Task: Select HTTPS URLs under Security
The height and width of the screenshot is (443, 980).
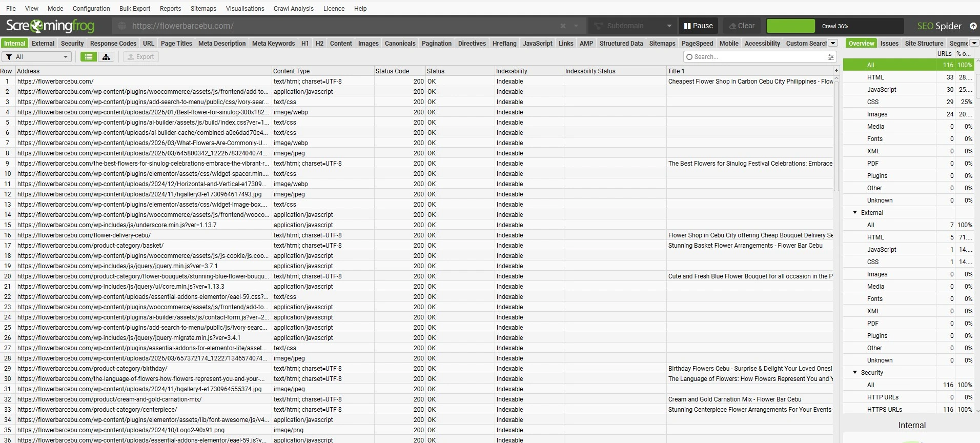Action: [x=908, y=409]
